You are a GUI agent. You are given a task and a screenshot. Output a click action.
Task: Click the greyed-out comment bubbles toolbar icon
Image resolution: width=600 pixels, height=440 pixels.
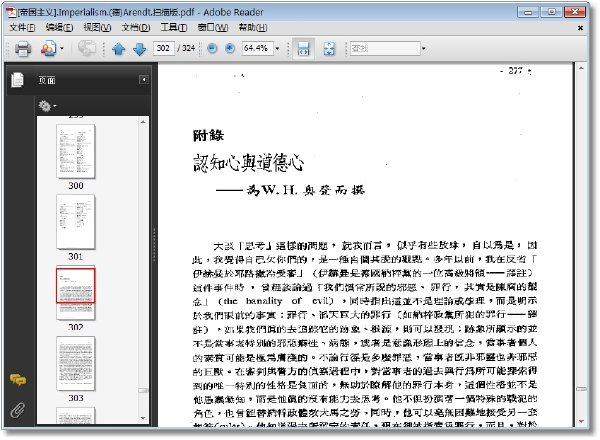coord(87,49)
